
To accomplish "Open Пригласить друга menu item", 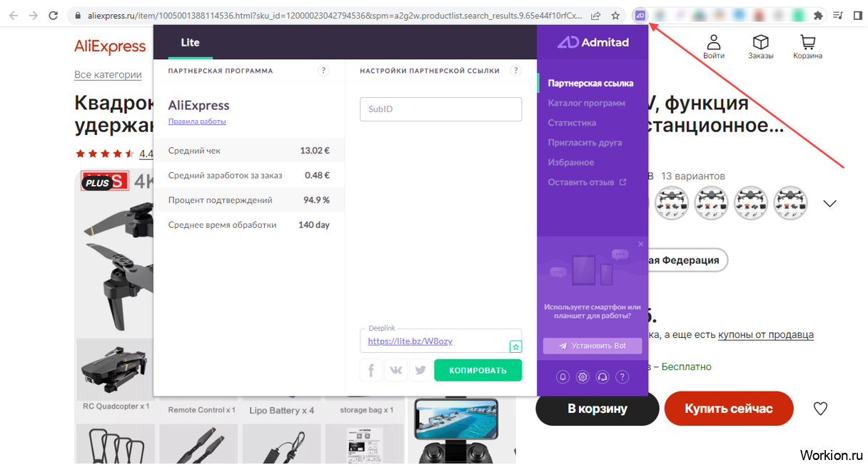I will pos(585,142).
